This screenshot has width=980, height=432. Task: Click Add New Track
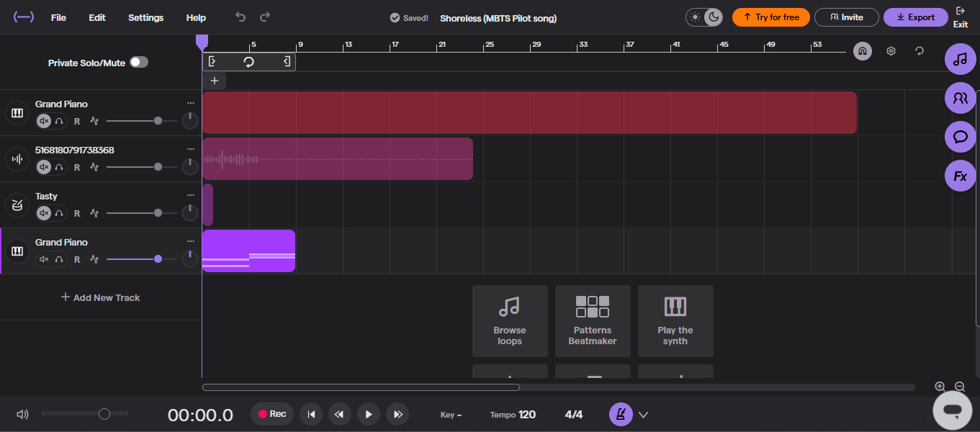point(100,297)
